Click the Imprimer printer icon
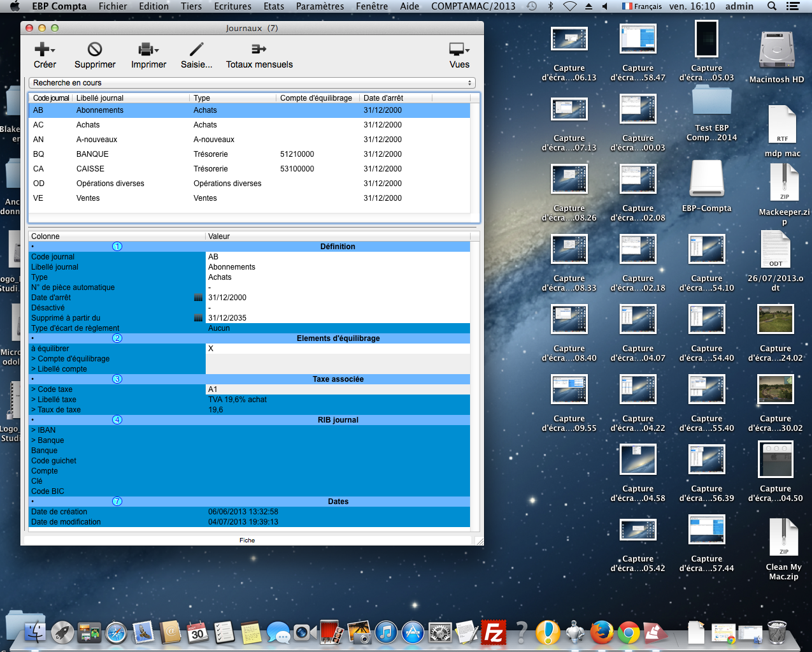 148,50
